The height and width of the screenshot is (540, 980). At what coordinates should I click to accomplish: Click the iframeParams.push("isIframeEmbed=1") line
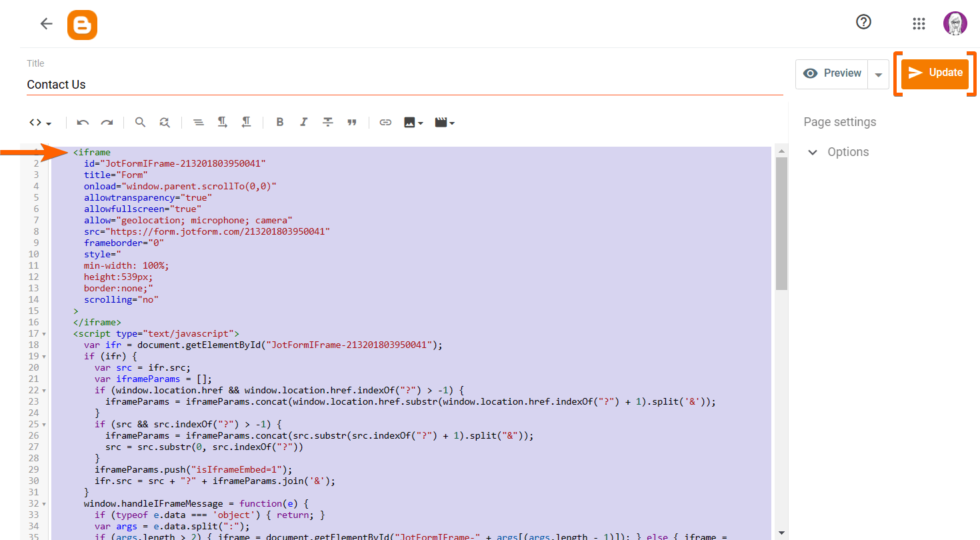click(193, 470)
